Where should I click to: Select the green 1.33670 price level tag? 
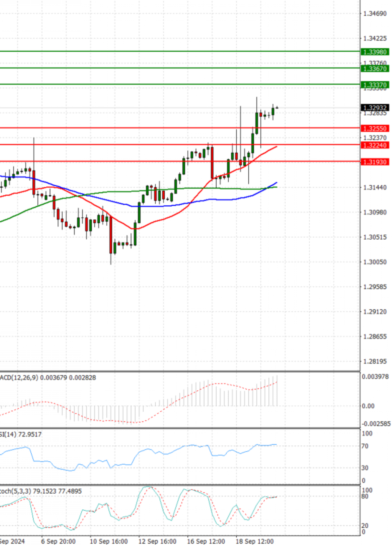[x=375, y=69]
